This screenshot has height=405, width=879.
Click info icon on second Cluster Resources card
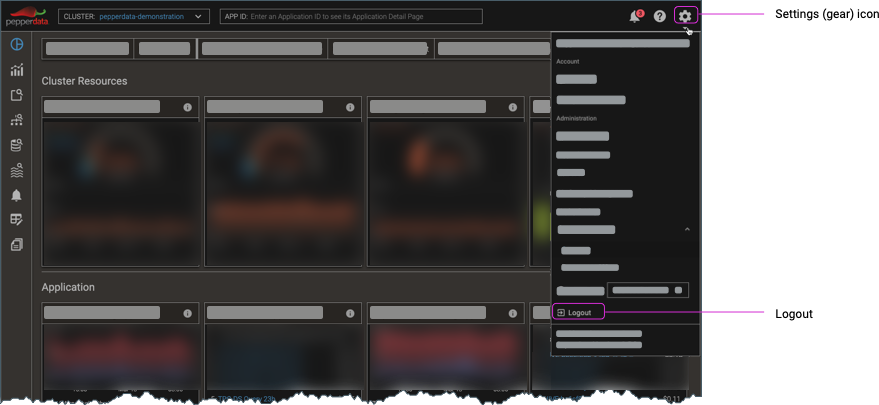pyautogui.click(x=350, y=107)
